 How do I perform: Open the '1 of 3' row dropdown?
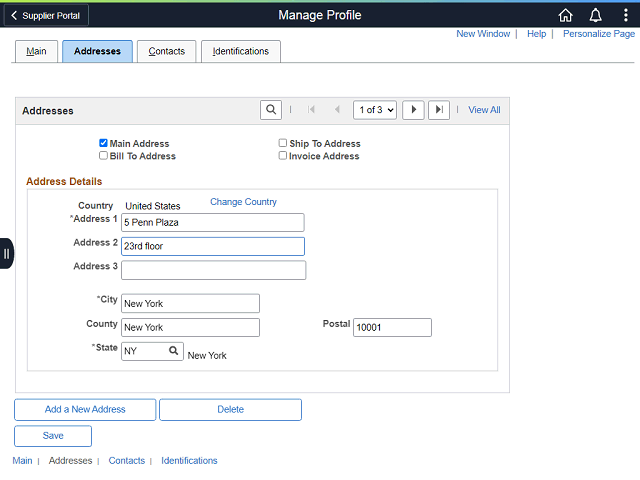(x=375, y=110)
